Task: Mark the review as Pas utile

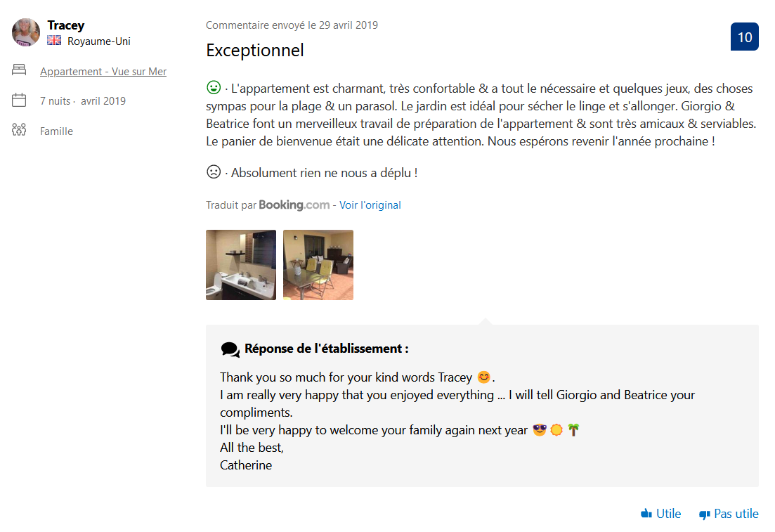Action: [736, 514]
